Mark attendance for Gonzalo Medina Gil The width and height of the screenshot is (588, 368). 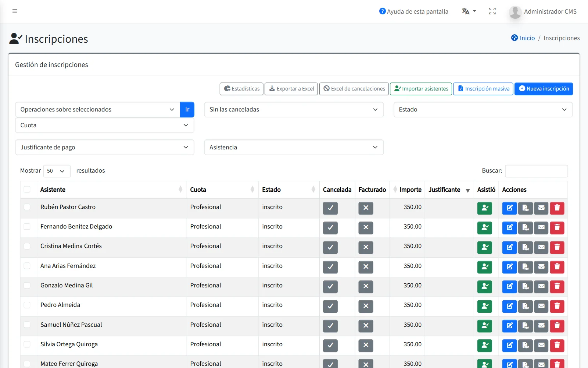(x=484, y=286)
